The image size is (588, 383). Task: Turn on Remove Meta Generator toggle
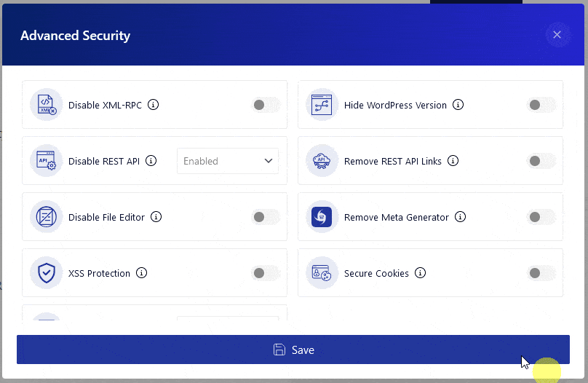pos(541,217)
